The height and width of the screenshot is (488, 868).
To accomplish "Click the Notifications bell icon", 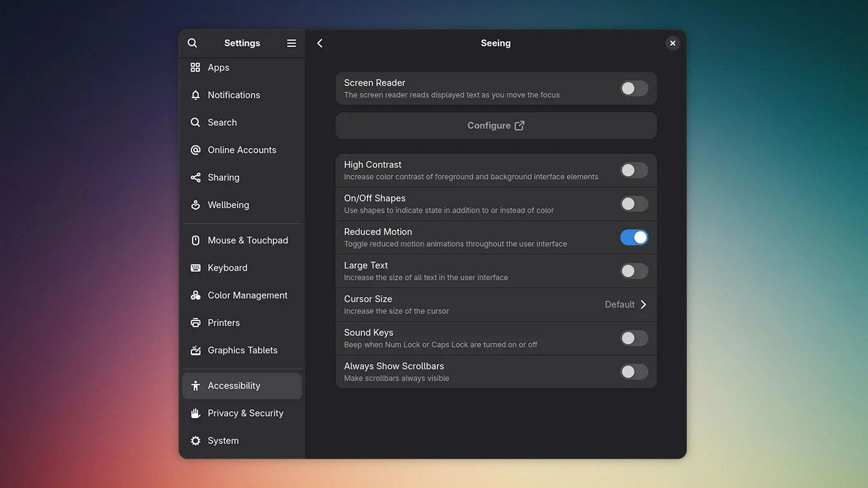I will (196, 95).
